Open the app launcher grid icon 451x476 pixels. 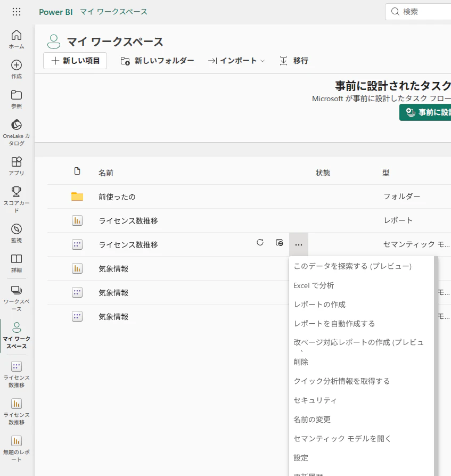pos(17,12)
